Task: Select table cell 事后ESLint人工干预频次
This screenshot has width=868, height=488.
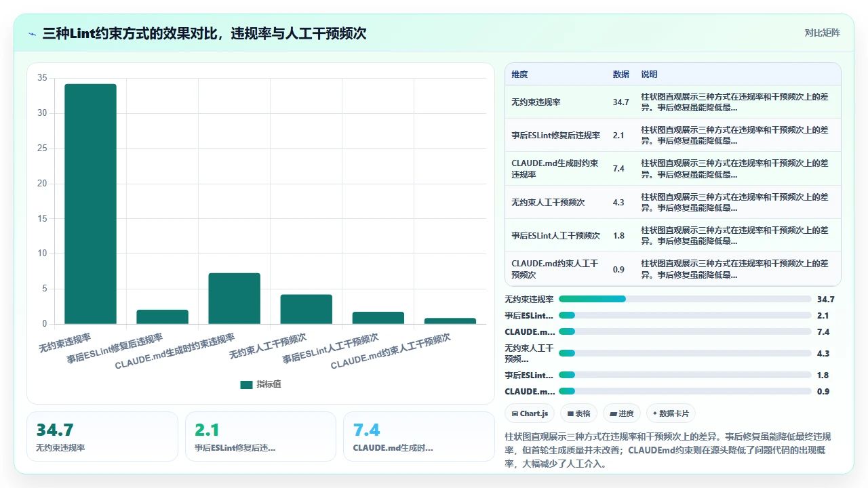Action: [x=555, y=236]
